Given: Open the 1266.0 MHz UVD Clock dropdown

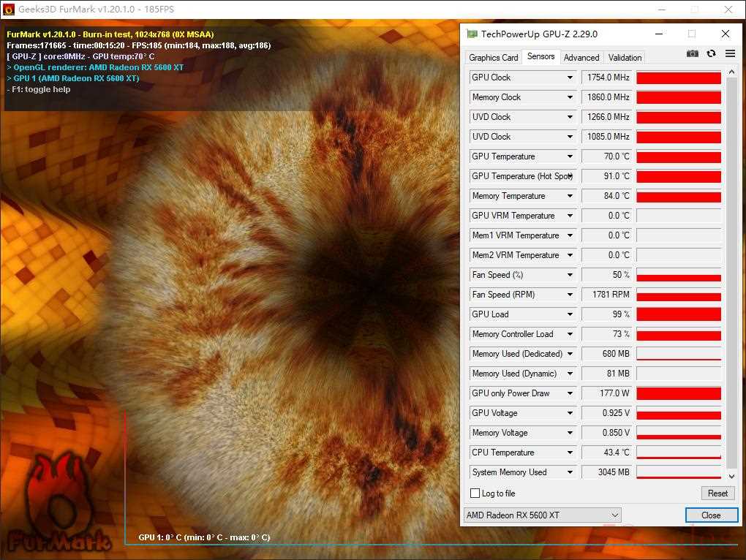Looking at the screenshot, I should tap(570, 117).
